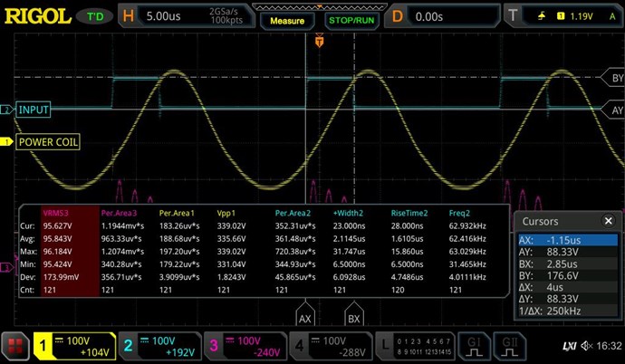This screenshot has width=625, height=364.
Task: Click the T'D trigger status indicator
Action: (x=95, y=16)
